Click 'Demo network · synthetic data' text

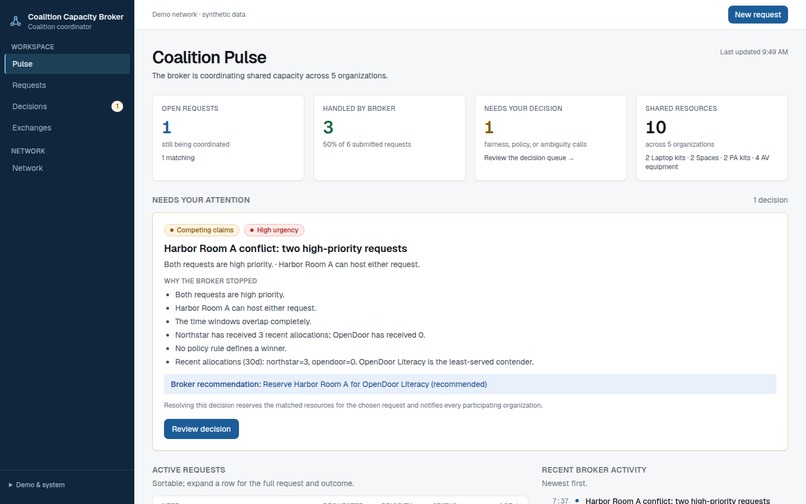click(x=199, y=14)
